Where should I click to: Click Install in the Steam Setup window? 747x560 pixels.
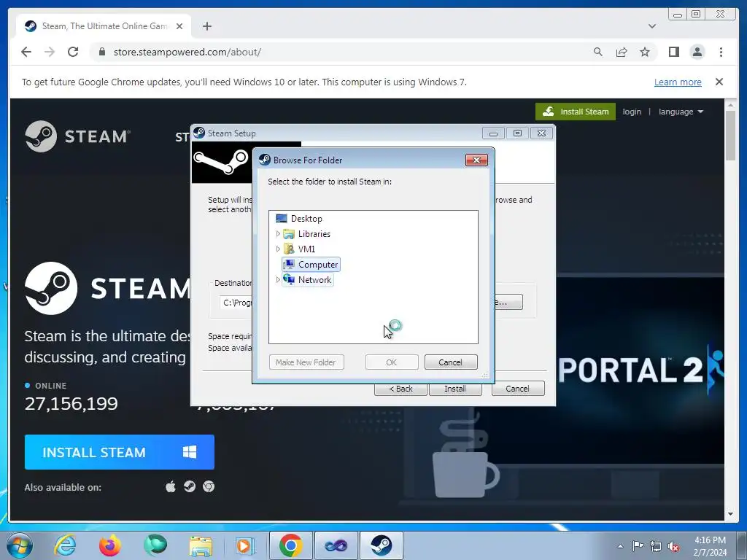click(455, 389)
